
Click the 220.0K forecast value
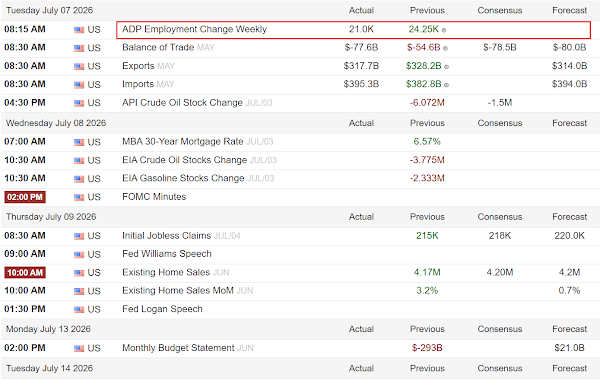coord(569,236)
